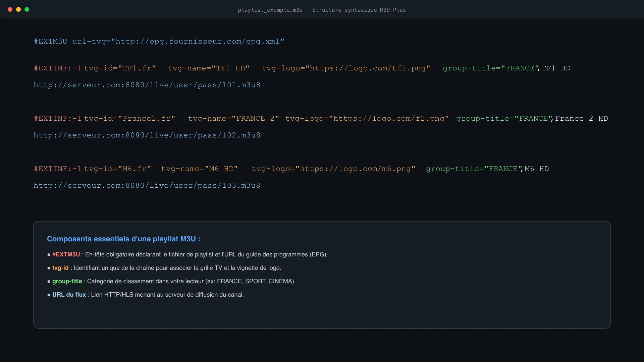Click group-title="FRANCE" on the France 2 line
The height and width of the screenshot is (362, 644).
click(x=504, y=119)
